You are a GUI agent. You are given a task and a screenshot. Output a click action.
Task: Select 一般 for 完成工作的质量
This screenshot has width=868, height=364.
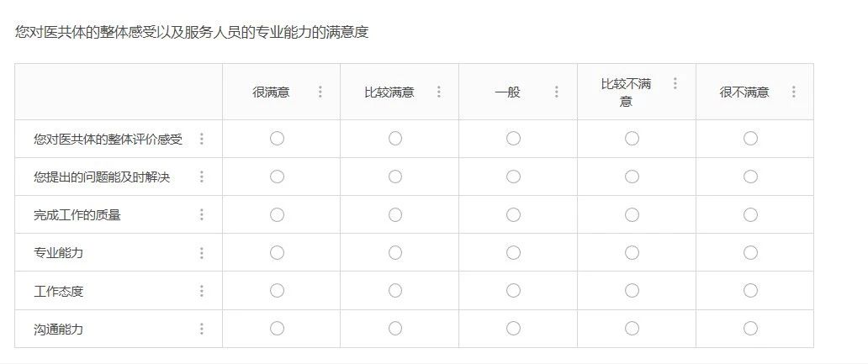coord(513,214)
